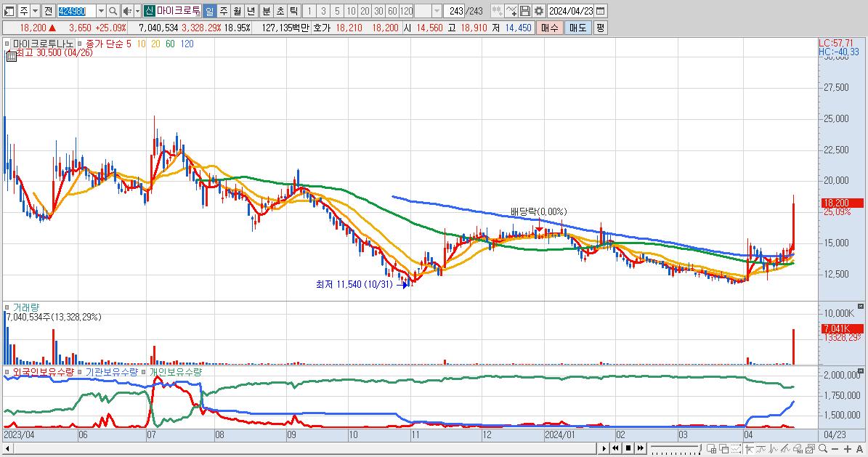Click the stock code input 424980
The height and width of the screenshot is (457, 868).
coord(76,11)
